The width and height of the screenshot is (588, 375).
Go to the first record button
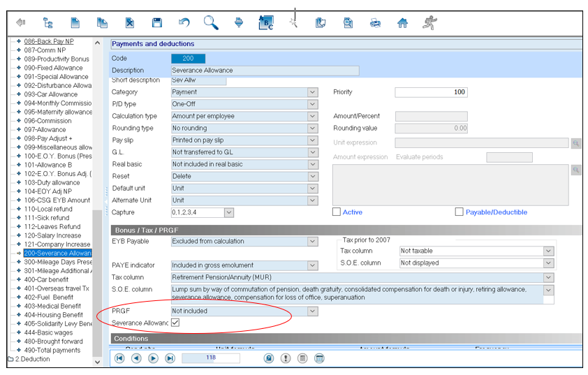click(119, 358)
